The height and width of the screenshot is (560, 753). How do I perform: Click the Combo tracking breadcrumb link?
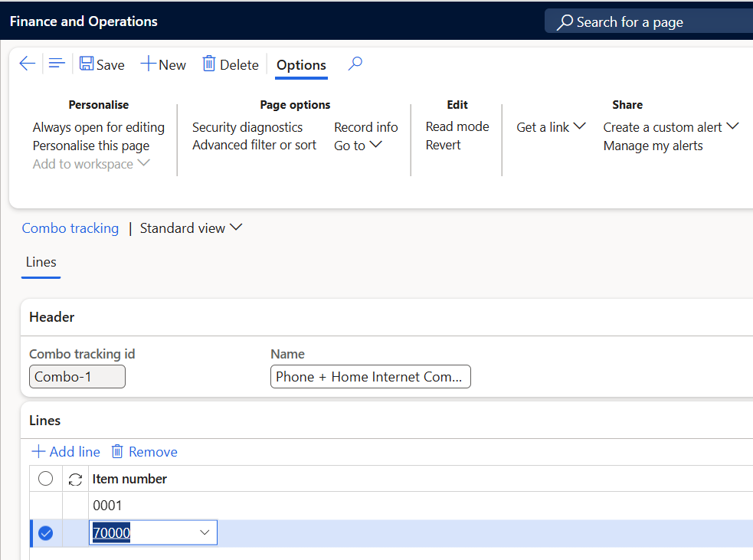click(70, 228)
